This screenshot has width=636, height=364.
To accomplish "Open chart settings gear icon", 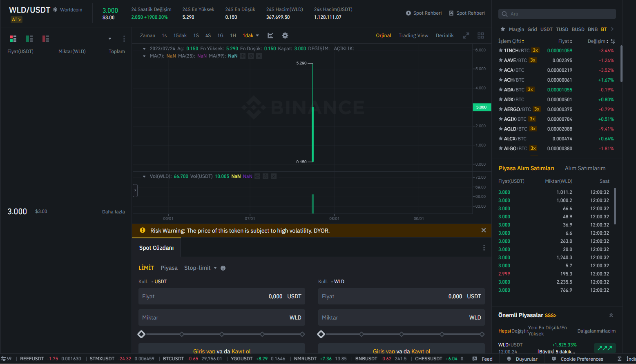I will [285, 36].
